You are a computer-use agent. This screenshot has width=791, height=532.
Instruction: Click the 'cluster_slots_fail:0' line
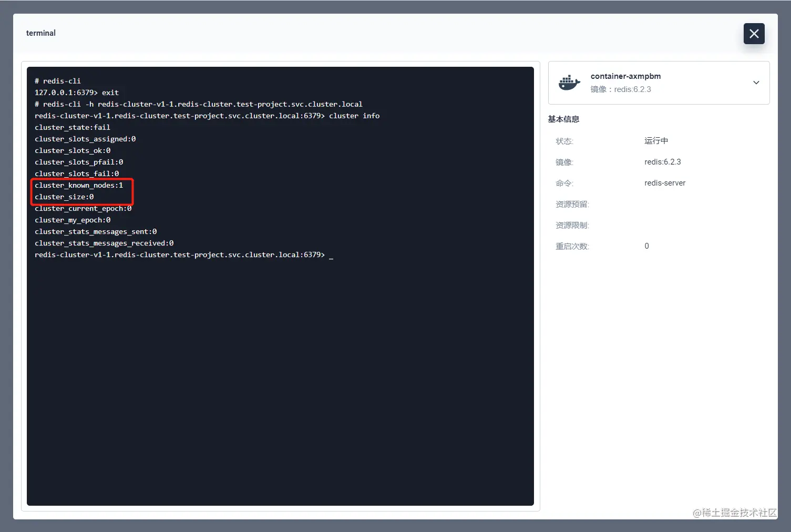pos(77,173)
